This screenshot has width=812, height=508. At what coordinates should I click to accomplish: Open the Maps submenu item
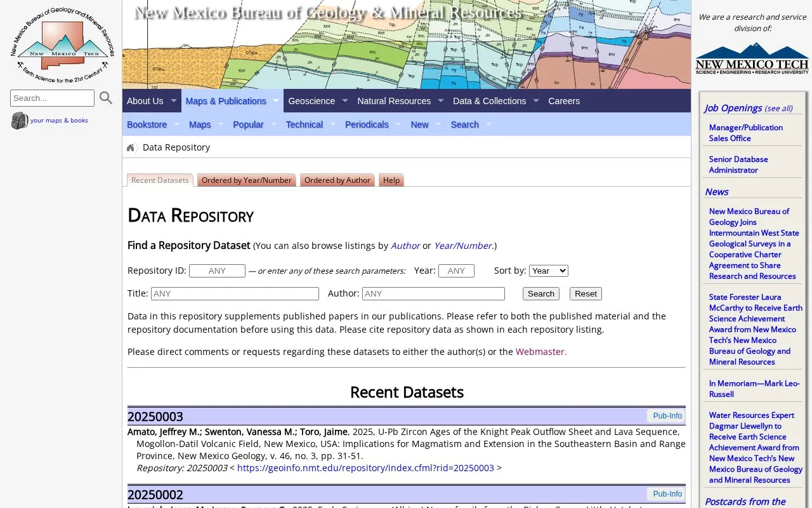[200, 124]
